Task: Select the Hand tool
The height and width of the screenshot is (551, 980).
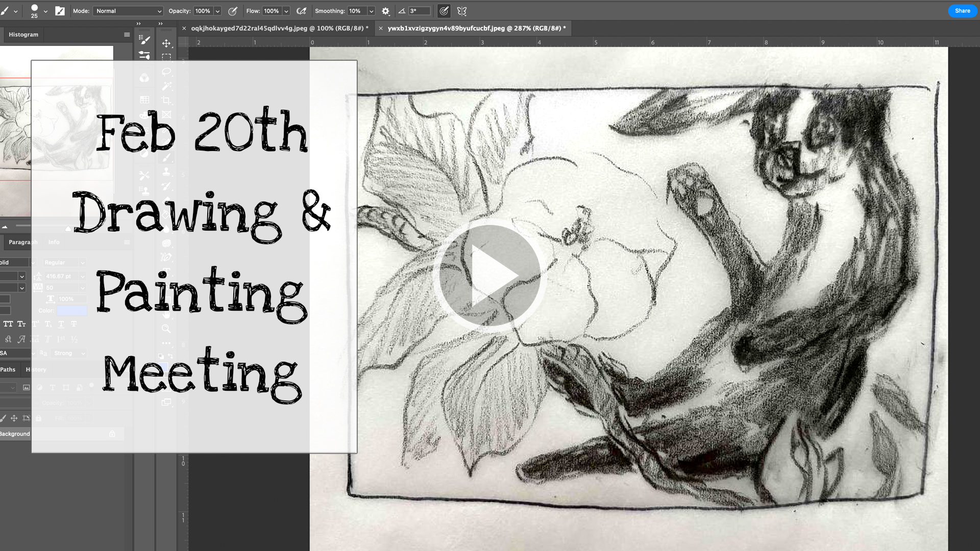Action: tap(166, 314)
